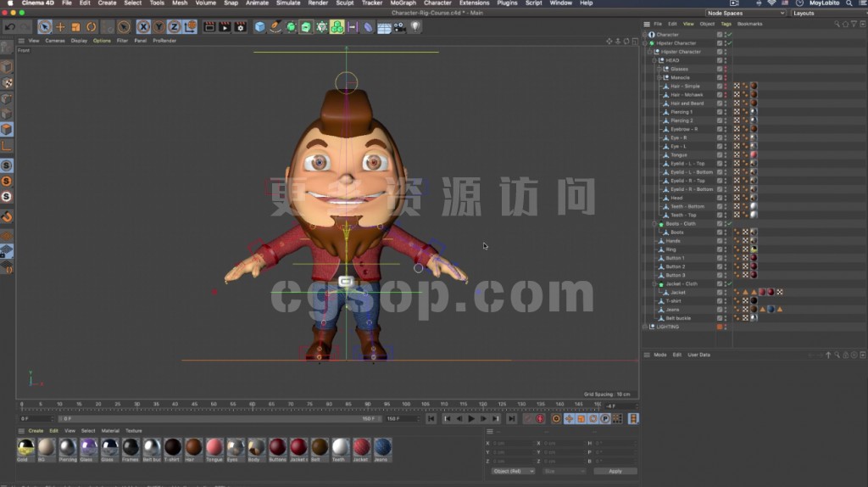Add a Camera object
The width and height of the screenshot is (868, 487).
[x=399, y=26]
